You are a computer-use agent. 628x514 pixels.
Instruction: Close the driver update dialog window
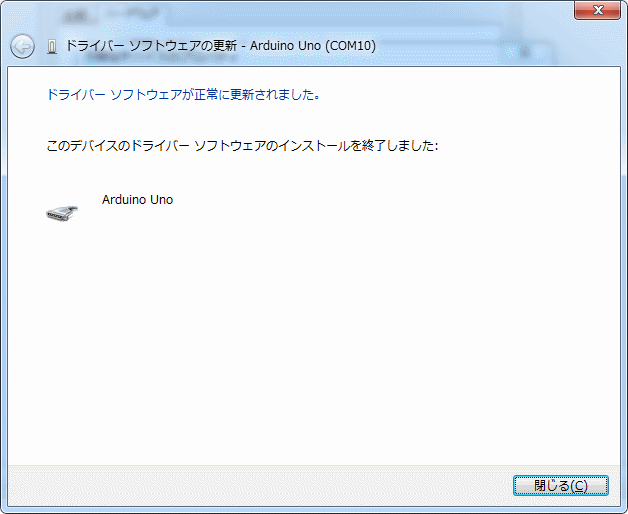pos(598,10)
